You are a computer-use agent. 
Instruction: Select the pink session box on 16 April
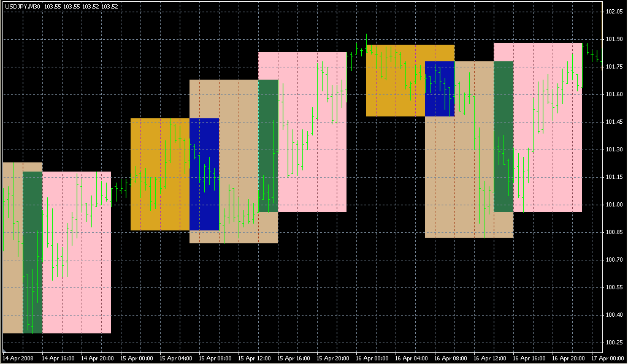(x=548, y=127)
